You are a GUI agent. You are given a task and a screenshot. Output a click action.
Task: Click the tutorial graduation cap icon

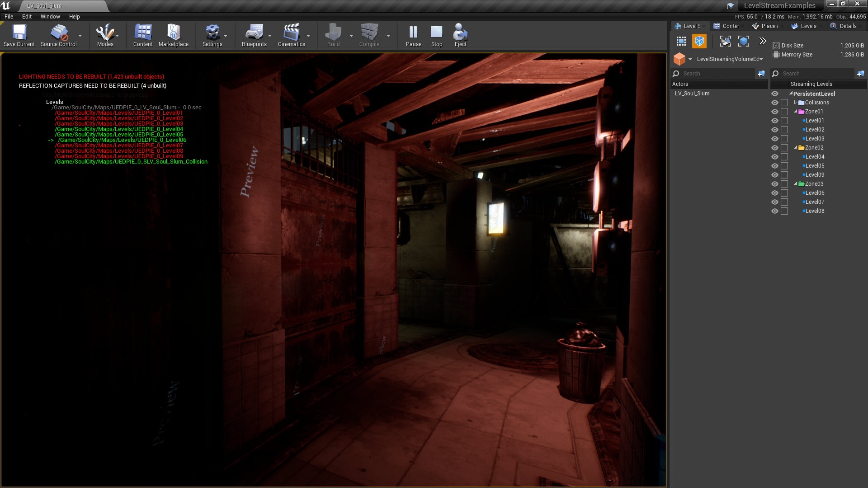[x=730, y=6]
